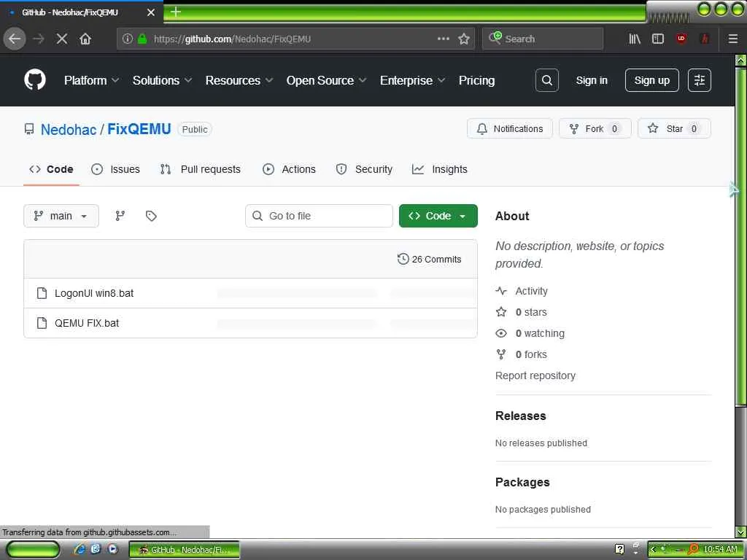
Task: Switch to the Pull requests tab
Action: click(x=200, y=169)
